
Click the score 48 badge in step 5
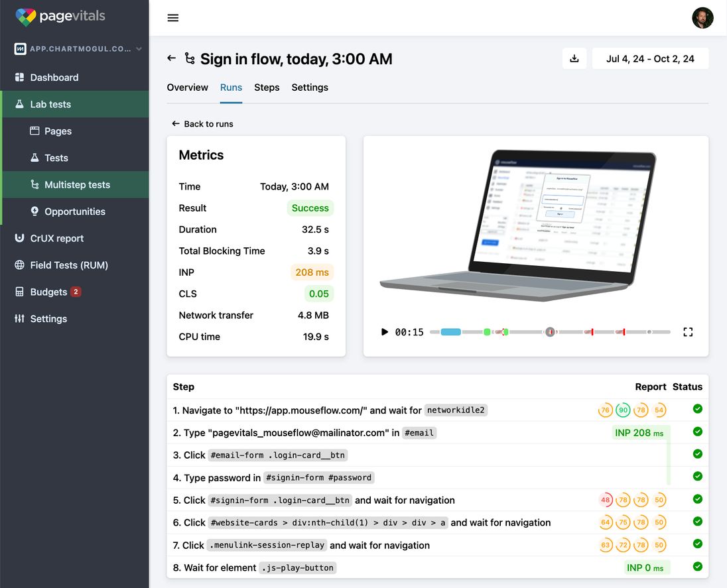tap(606, 500)
